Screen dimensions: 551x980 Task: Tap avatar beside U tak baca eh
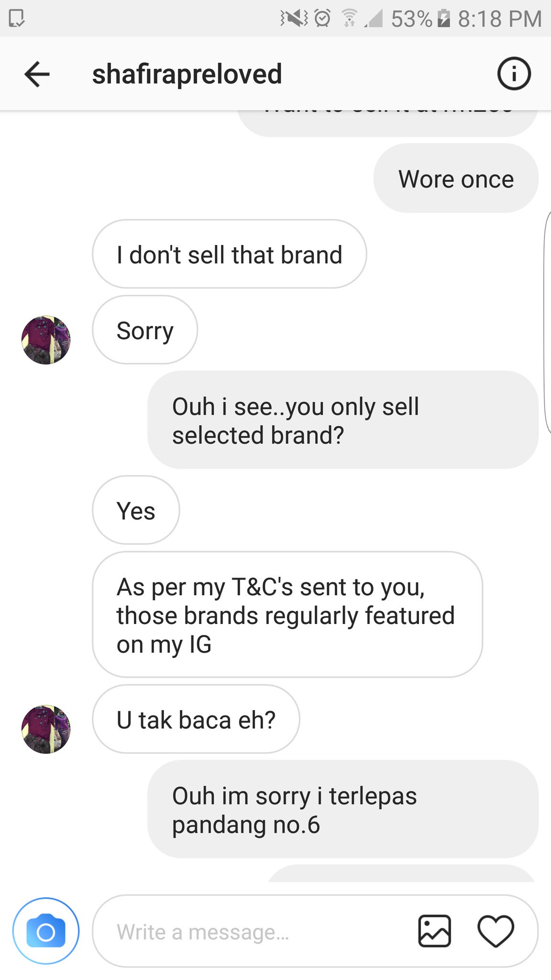pos(46,729)
